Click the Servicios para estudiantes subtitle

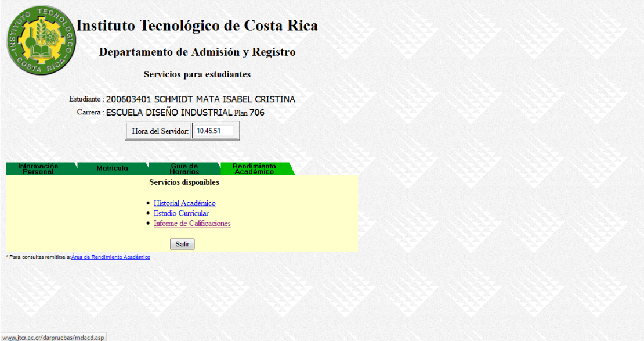(197, 74)
